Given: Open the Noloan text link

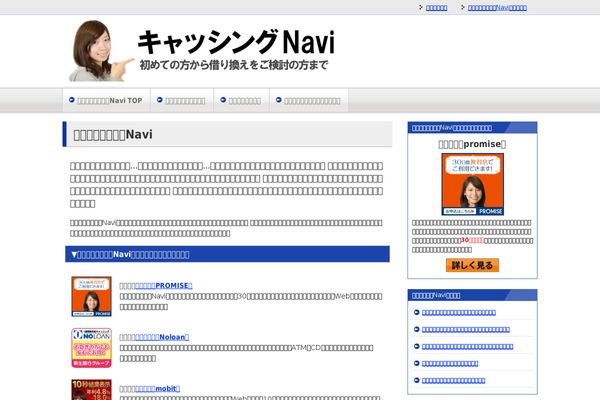Looking at the screenshot, I should pos(162,337).
